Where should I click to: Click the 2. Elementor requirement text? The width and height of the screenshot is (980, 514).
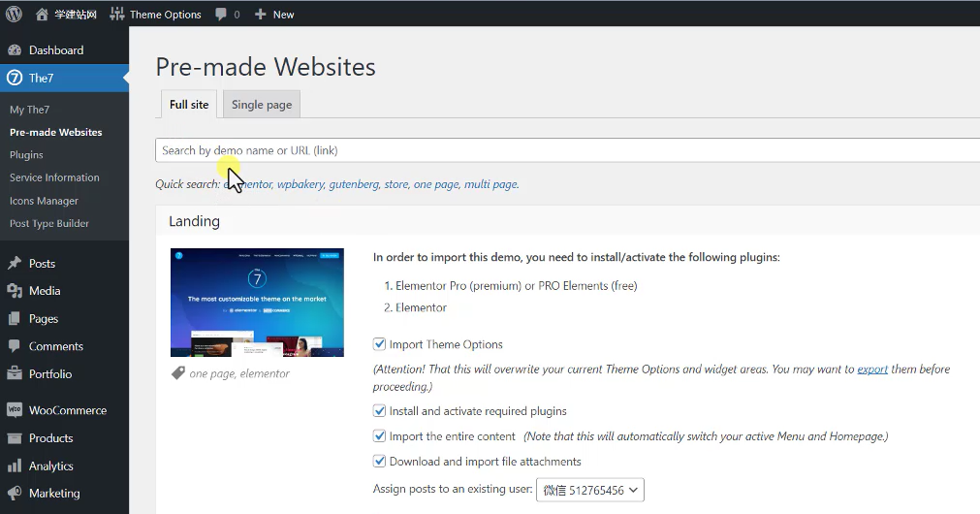[415, 307]
